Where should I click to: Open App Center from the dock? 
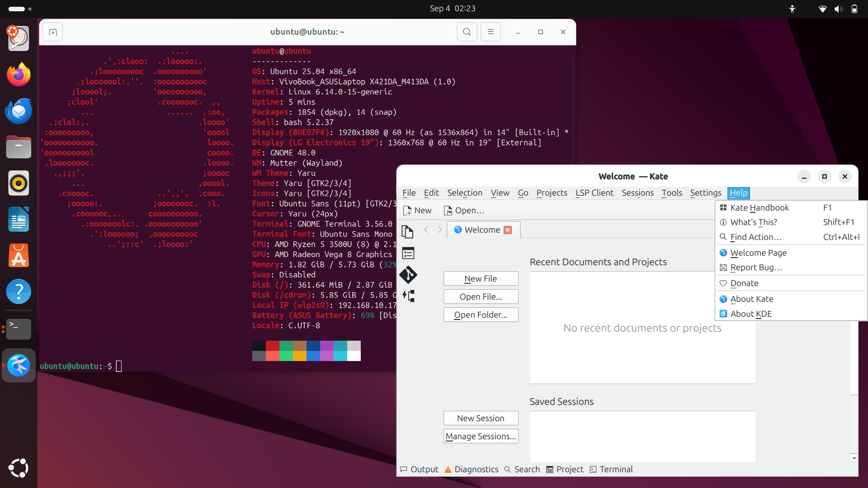[x=19, y=256]
